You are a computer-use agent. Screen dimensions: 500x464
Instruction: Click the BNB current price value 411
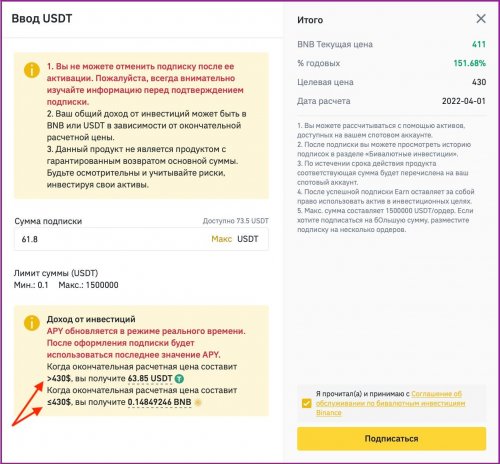[479, 44]
